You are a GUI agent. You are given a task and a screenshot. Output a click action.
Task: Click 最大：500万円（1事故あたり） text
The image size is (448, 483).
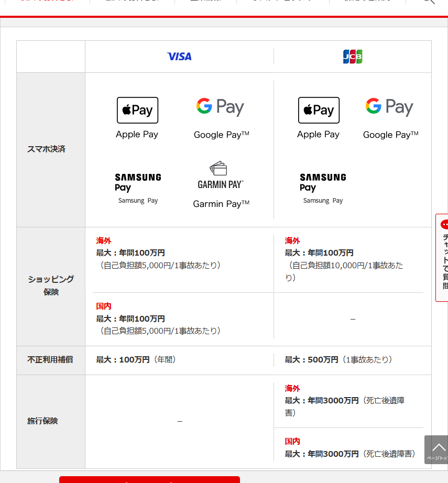pos(338,359)
